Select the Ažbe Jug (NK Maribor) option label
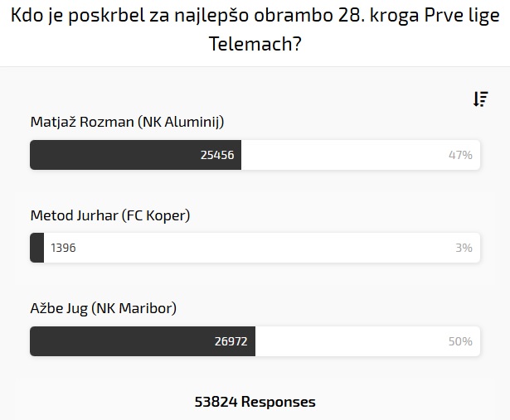This screenshot has width=510, height=420. coord(104,309)
